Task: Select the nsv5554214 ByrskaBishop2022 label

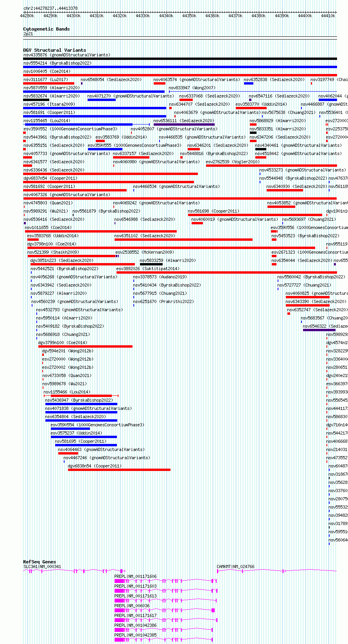Action: (x=57, y=63)
